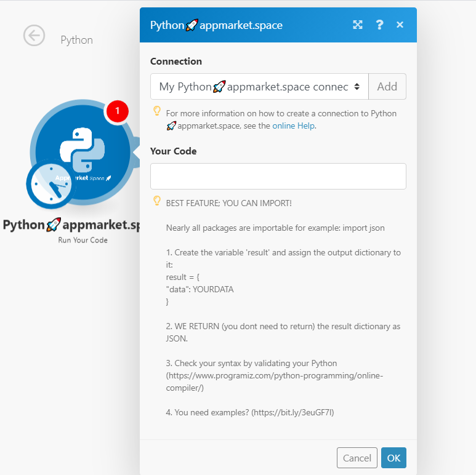Click the "Run Your Code" module caption
The width and height of the screenshot is (476, 475).
[x=83, y=240]
